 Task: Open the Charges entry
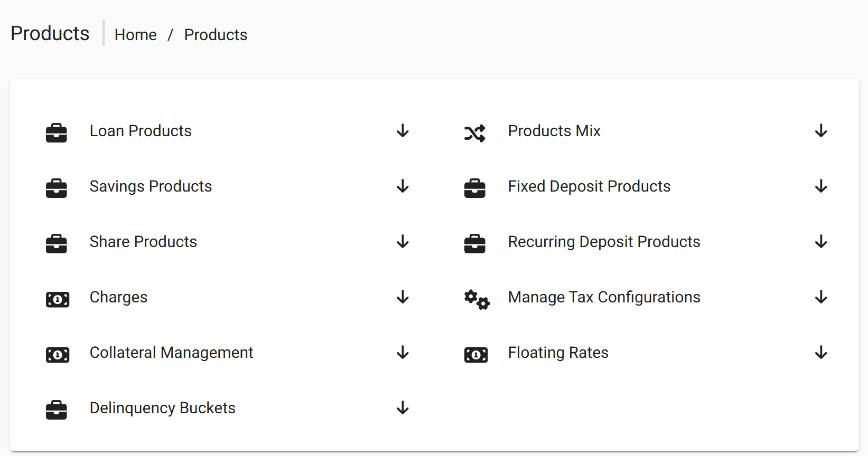pyautogui.click(x=118, y=297)
